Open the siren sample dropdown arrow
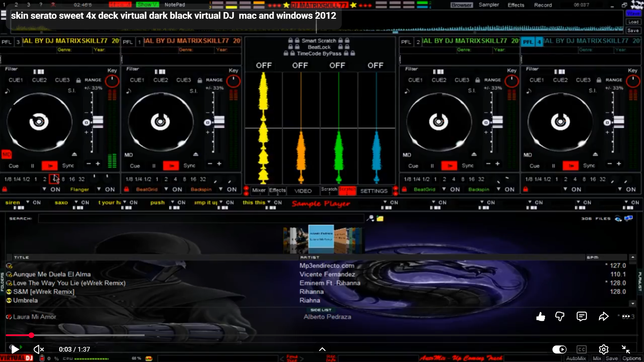The image size is (644, 362). [28, 202]
